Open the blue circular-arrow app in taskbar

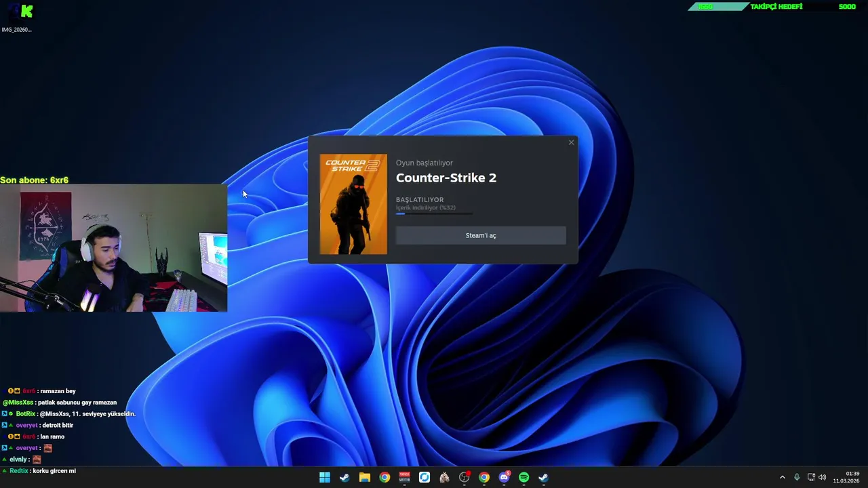click(x=425, y=477)
